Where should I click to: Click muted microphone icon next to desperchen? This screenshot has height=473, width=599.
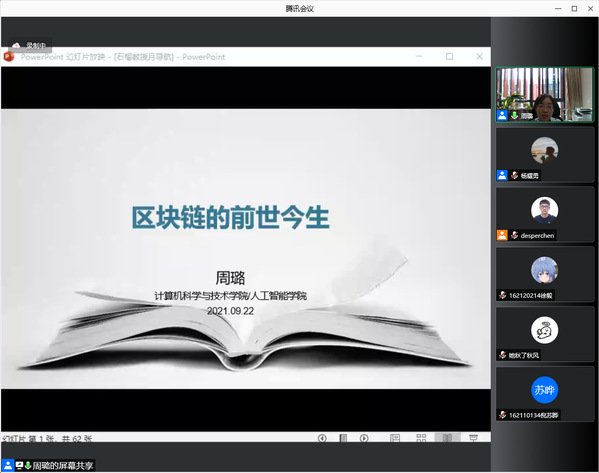515,235
